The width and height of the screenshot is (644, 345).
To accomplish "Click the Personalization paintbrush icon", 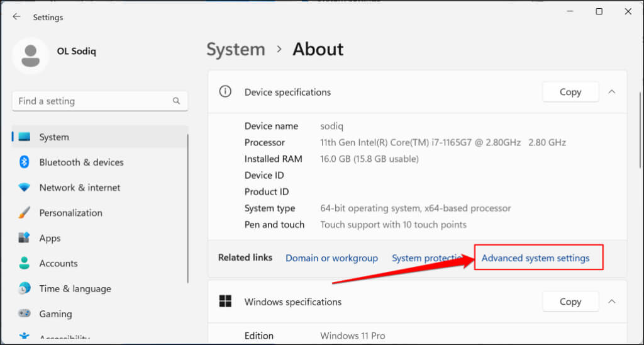I will 25,213.
